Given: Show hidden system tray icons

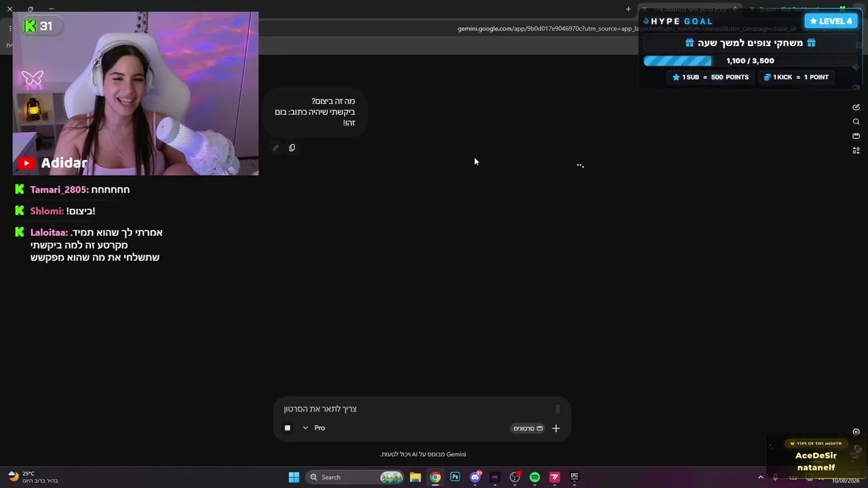Looking at the screenshot, I should tap(760, 477).
